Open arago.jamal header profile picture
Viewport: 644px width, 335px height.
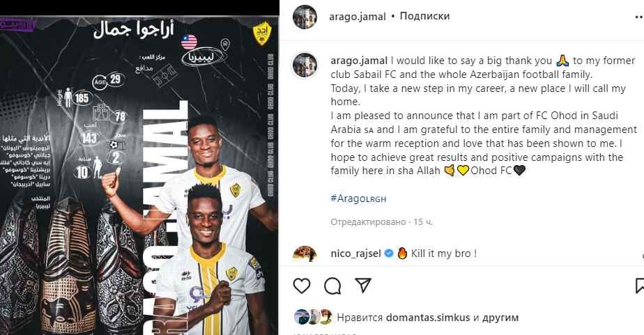[305, 17]
